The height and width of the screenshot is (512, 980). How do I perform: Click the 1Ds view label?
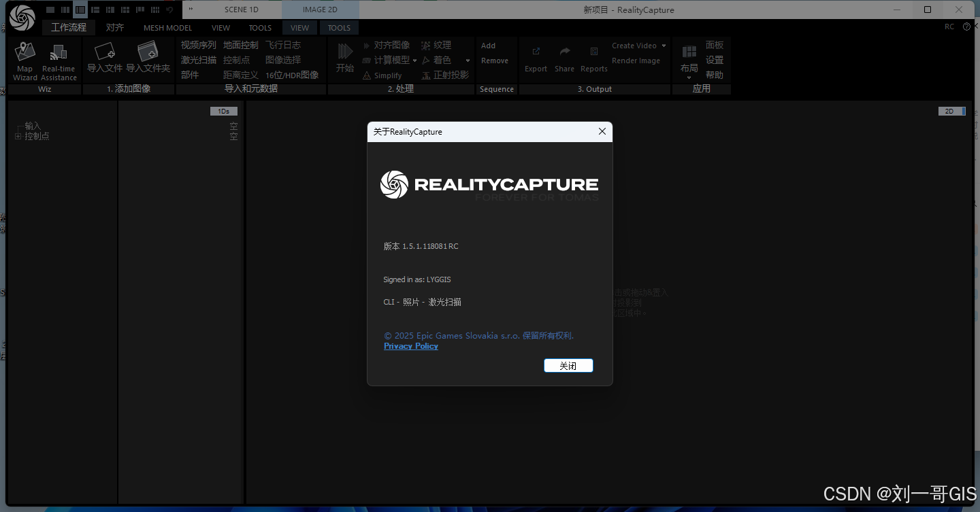click(x=223, y=111)
